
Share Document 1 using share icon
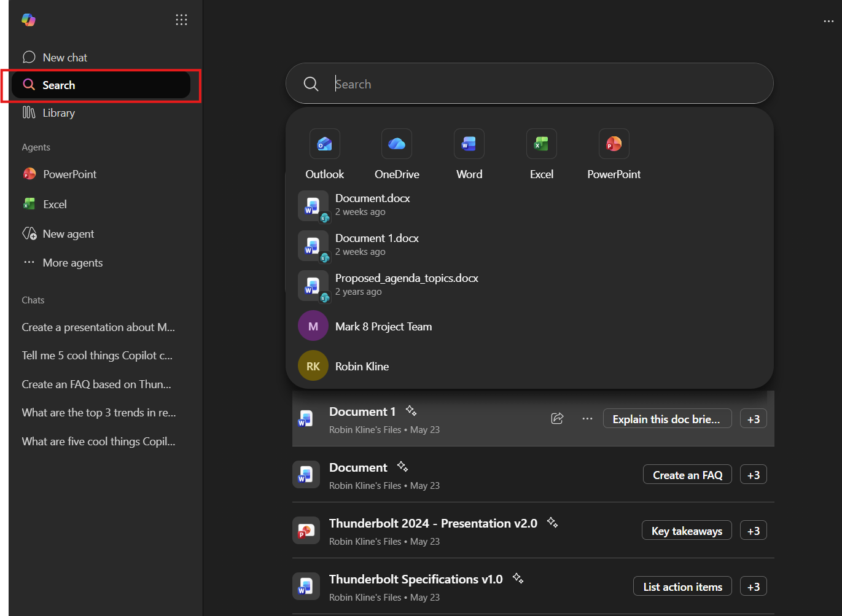[x=557, y=418]
